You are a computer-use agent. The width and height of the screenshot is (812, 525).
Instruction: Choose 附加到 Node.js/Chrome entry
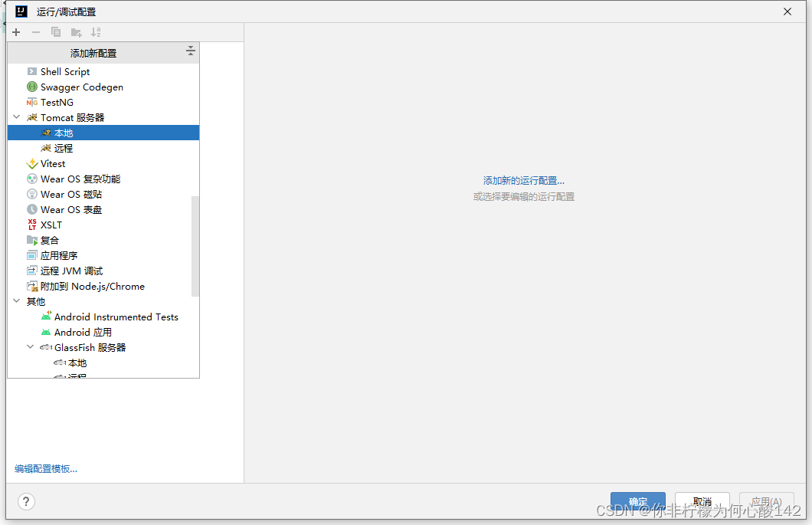point(103,286)
